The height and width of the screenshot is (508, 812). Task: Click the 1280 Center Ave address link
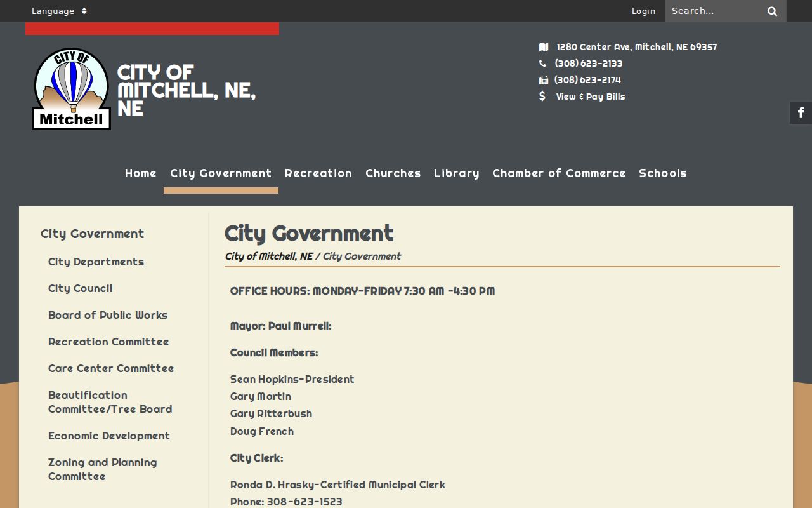637,47
